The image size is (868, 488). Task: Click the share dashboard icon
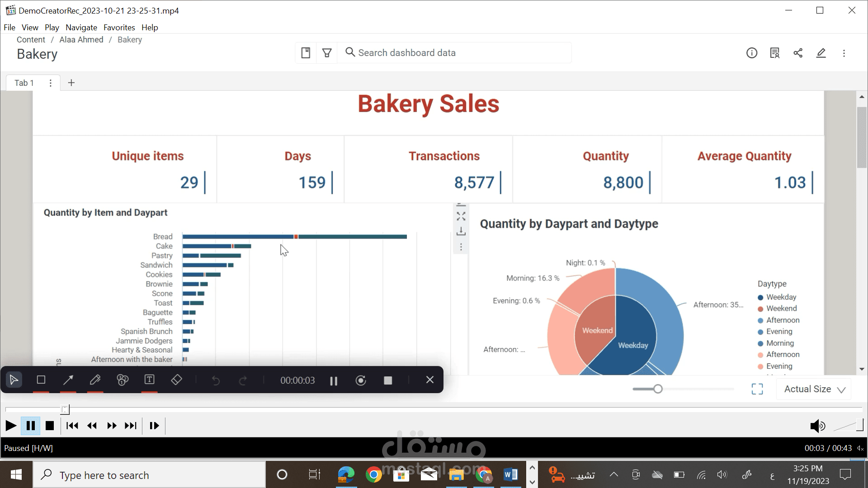click(x=798, y=53)
